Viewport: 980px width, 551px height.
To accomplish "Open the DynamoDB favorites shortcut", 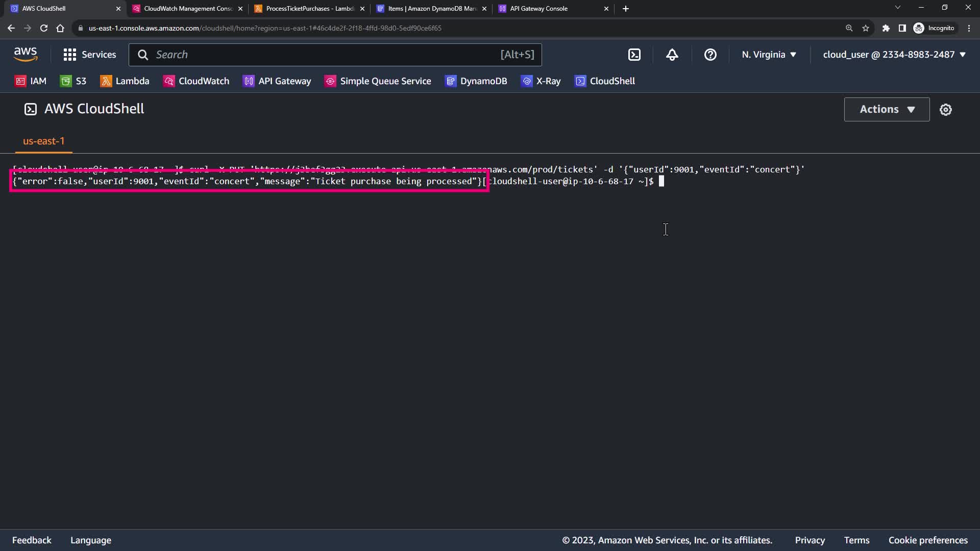I will (x=476, y=81).
